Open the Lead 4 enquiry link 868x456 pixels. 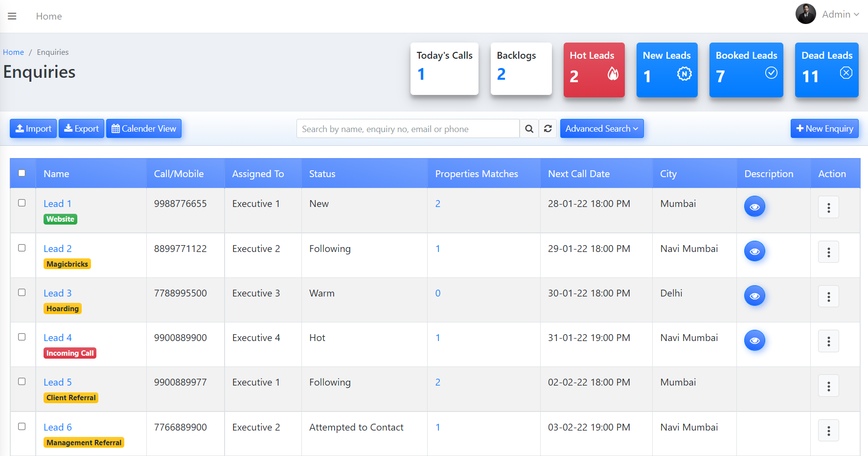[x=58, y=338]
